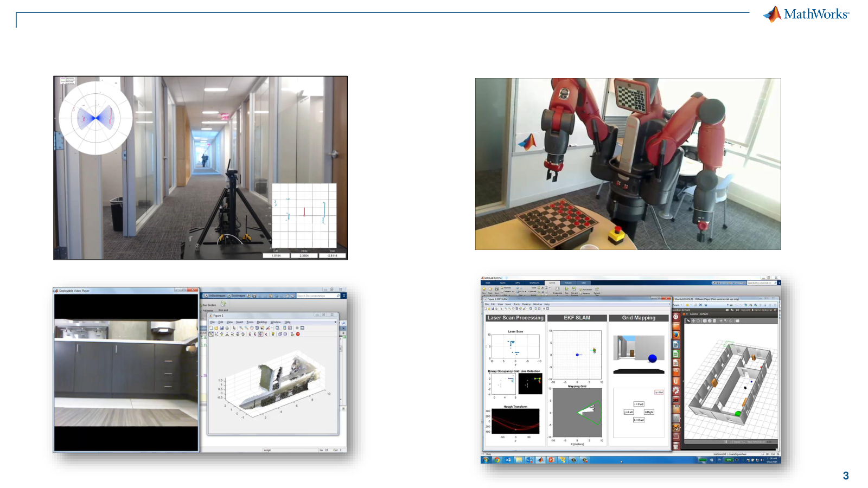Click the Search Documentation field beside DockImages
Viewport: 868px width, 488px height.
pos(316,296)
